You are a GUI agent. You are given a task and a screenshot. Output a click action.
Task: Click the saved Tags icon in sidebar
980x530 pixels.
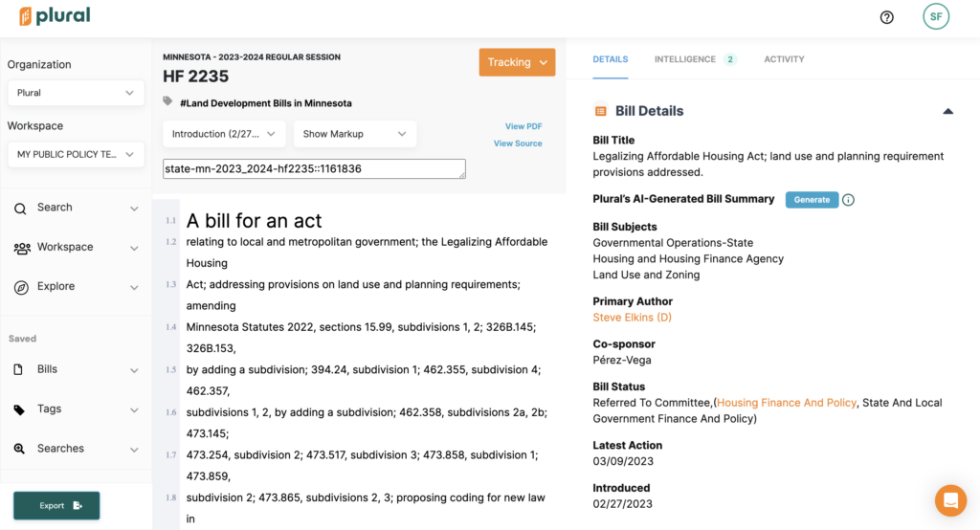tap(20, 409)
